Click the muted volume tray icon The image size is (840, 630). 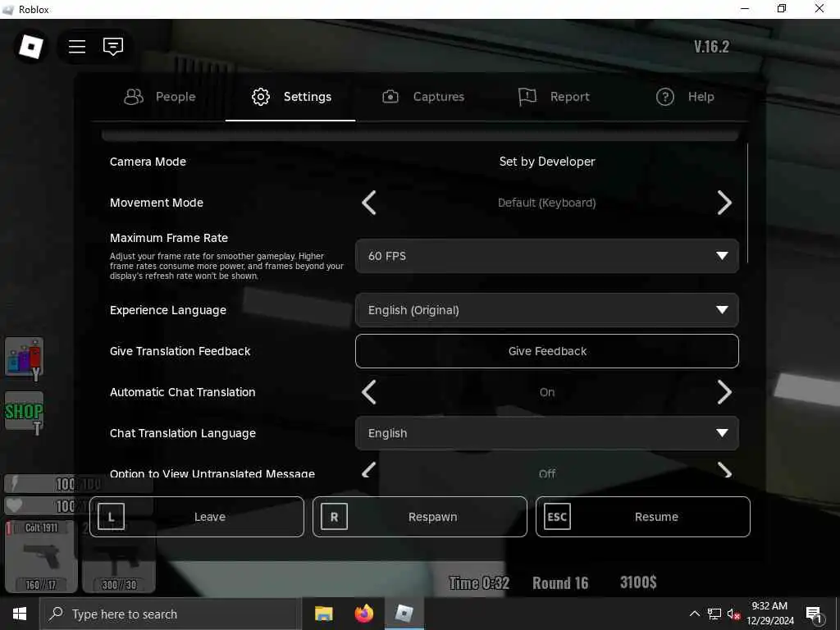733,614
